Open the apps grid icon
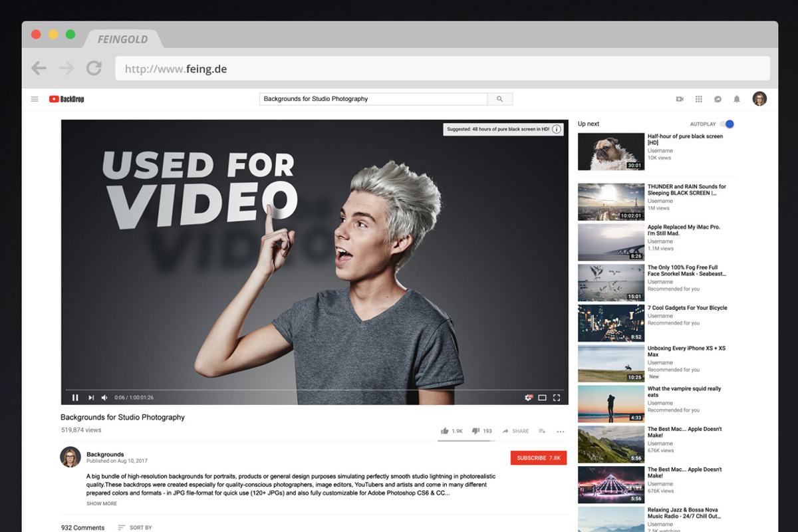 (699, 99)
